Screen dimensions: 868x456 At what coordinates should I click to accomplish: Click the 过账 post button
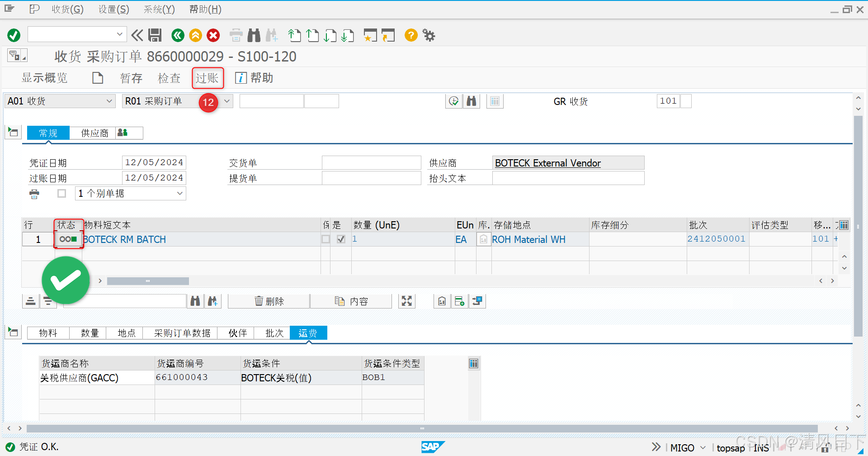208,78
